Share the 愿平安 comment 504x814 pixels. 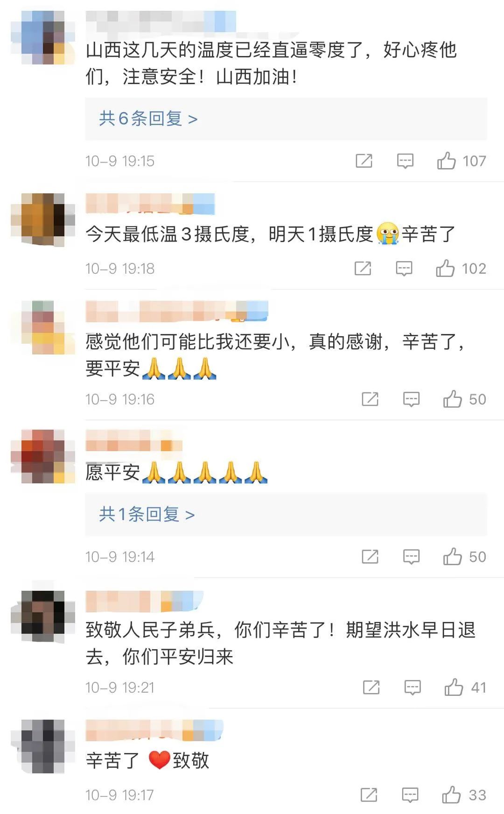coord(370,556)
